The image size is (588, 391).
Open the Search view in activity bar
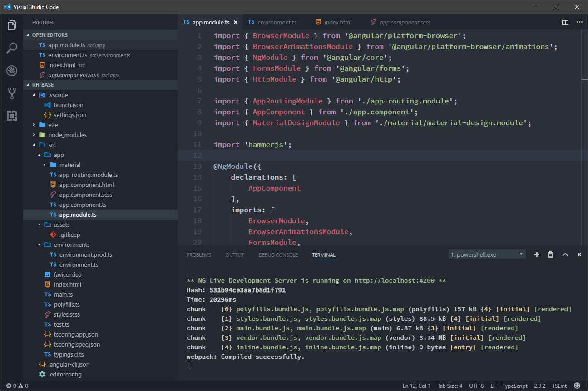coord(12,48)
